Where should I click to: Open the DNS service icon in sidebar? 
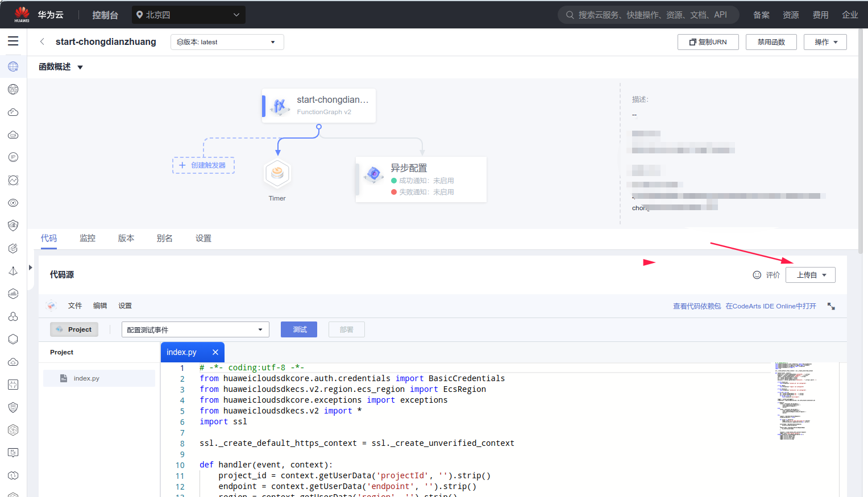click(13, 89)
